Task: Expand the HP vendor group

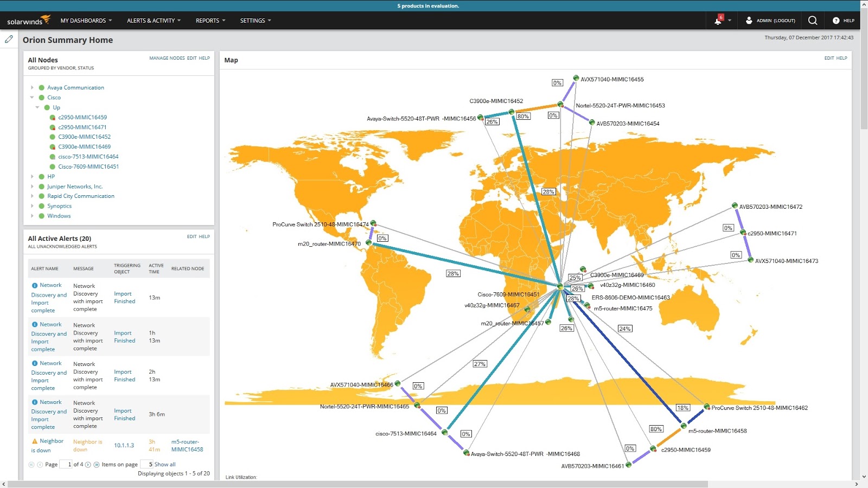Action: pos(32,176)
